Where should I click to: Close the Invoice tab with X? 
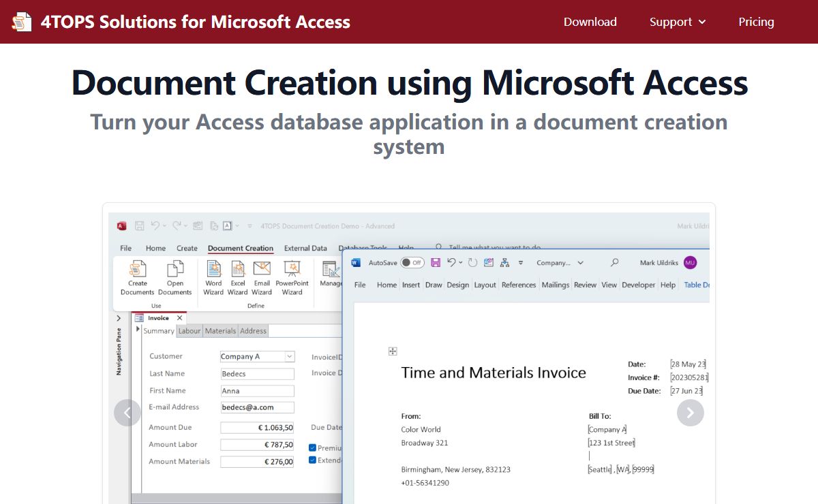point(180,318)
